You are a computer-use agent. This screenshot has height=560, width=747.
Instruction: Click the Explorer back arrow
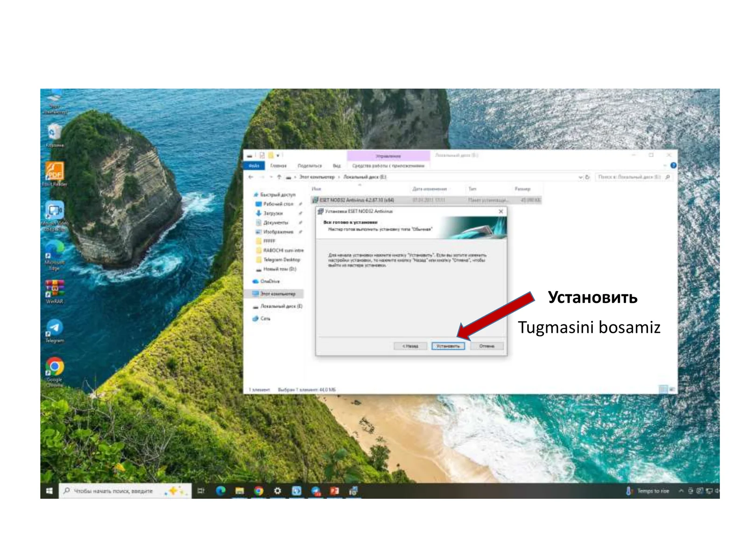pos(251,177)
